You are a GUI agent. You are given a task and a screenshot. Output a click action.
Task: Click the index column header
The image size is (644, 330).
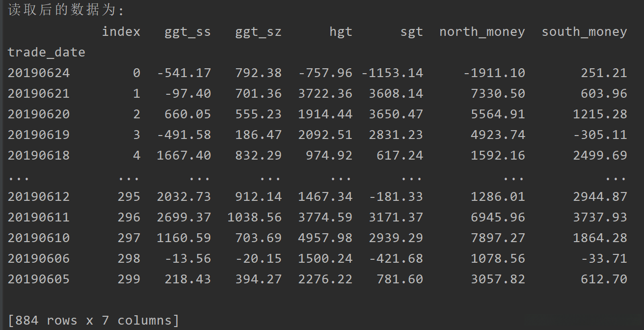121,32
